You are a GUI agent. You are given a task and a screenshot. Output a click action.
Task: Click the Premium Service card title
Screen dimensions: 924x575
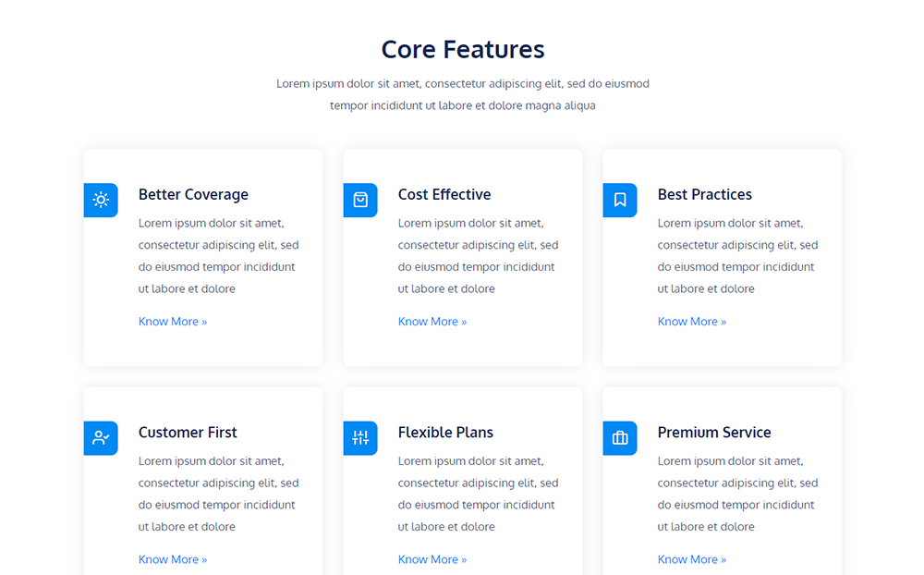pos(714,433)
